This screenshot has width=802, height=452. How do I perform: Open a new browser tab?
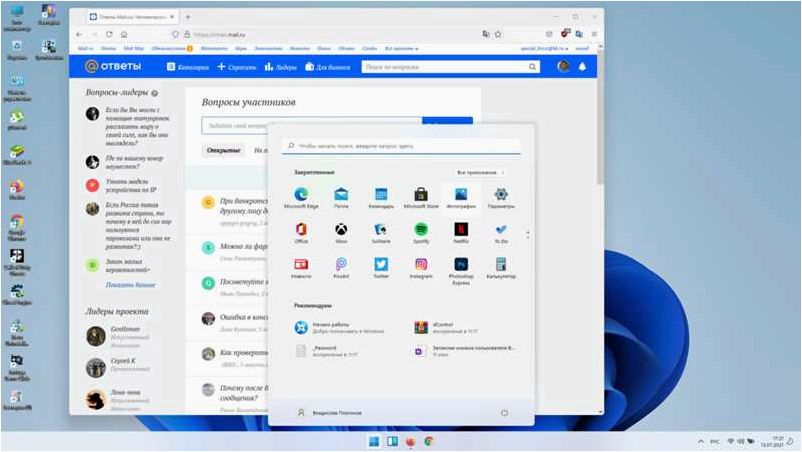click(x=188, y=17)
